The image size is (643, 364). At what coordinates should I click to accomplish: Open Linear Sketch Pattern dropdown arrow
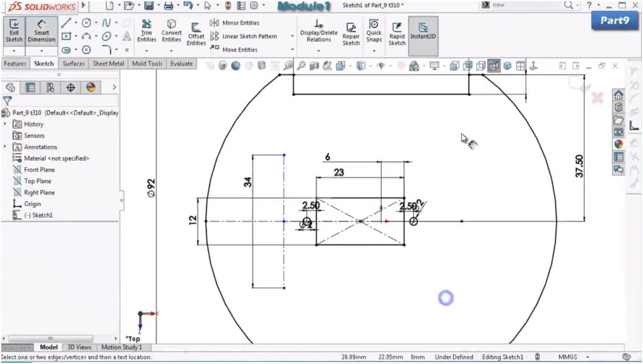pos(292,36)
